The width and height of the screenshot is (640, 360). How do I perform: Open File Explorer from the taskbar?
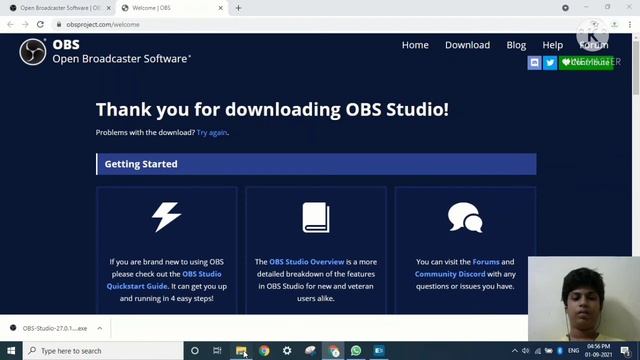pos(241,351)
